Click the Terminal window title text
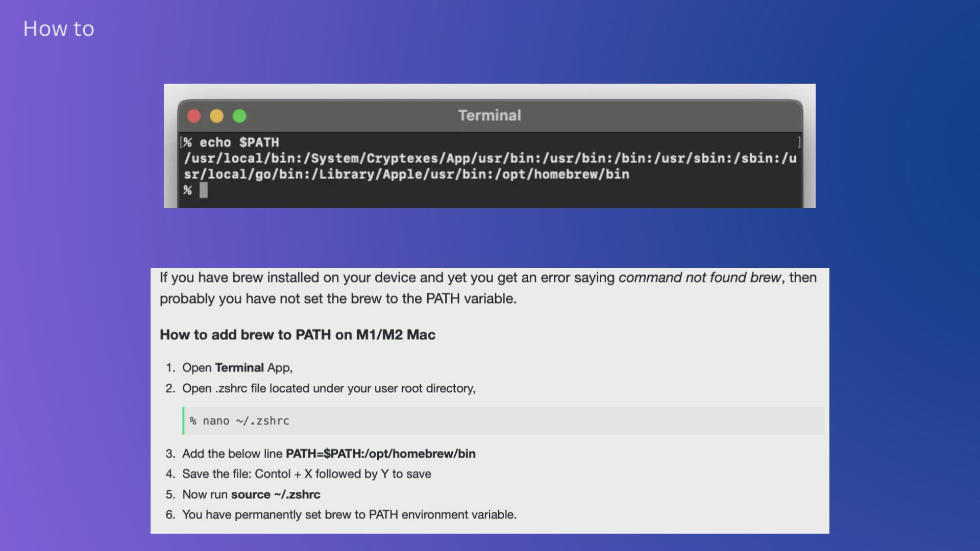 (x=489, y=115)
